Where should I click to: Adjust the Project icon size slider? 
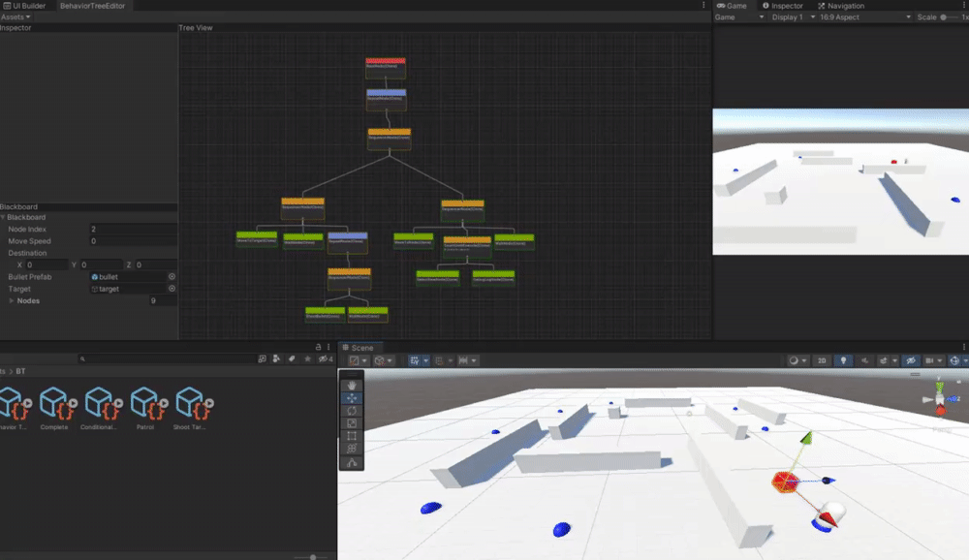(x=312, y=557)
